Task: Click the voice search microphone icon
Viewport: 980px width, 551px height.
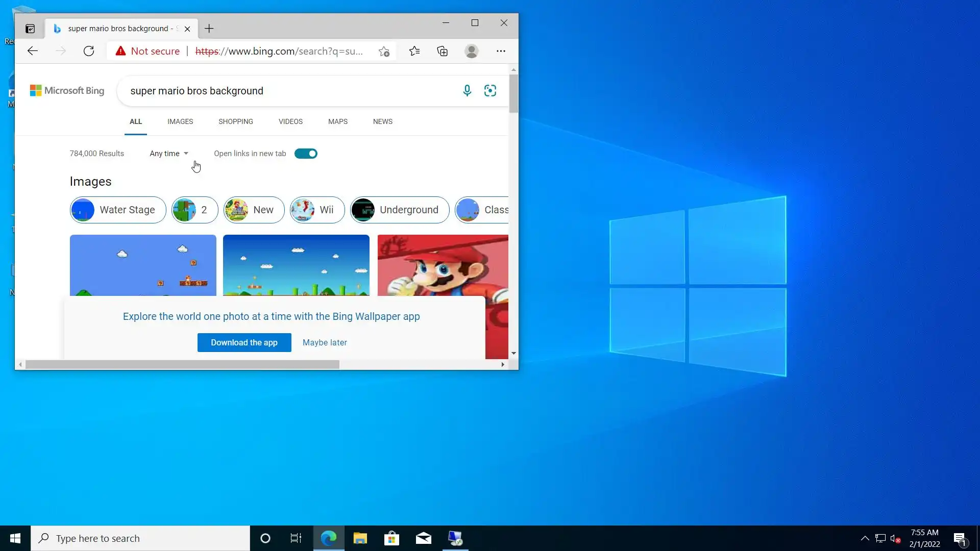Action: point(467,91)
